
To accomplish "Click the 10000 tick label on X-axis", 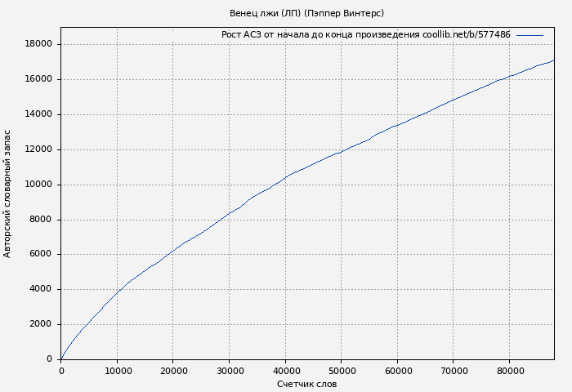I will click(117, 371).
